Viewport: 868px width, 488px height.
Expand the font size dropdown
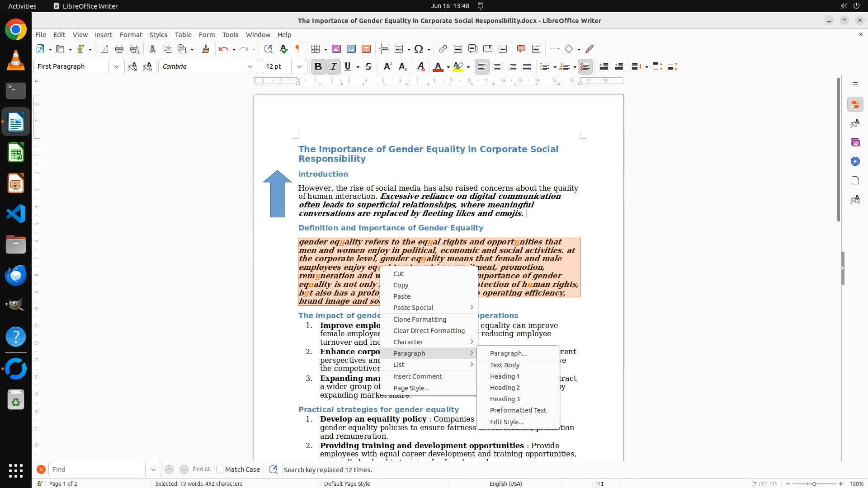(x=299, y=67)
